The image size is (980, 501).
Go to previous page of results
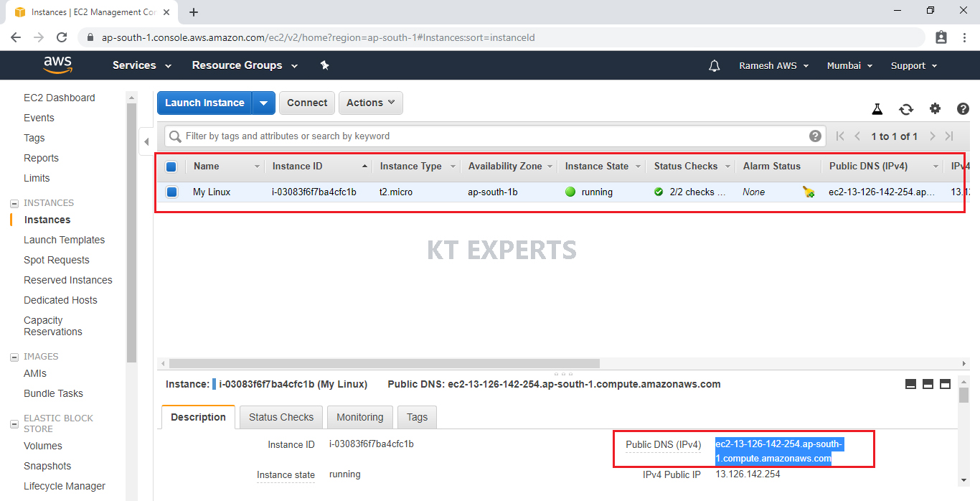857,136
